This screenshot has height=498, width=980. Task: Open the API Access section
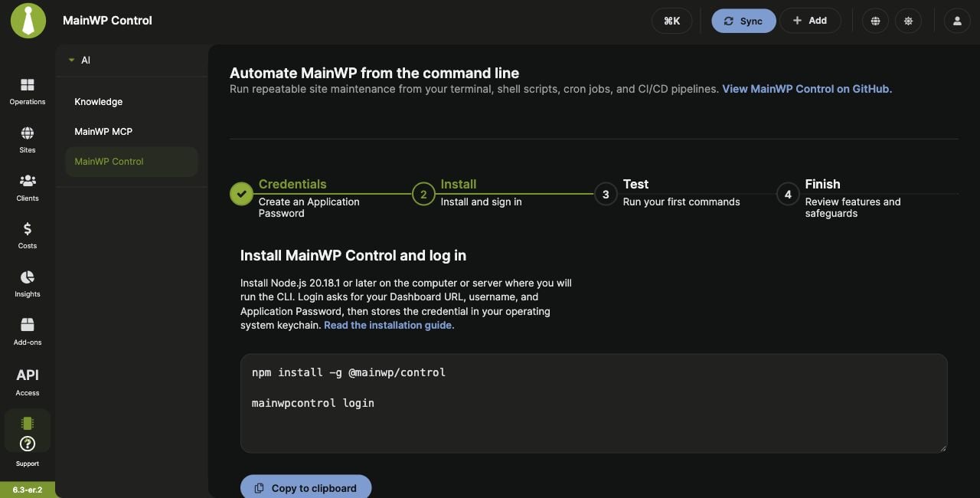28,381
